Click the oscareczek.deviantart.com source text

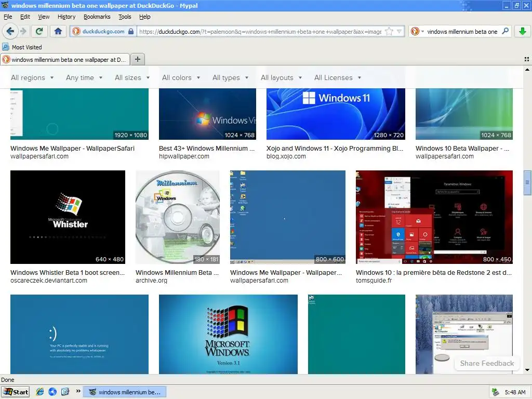click(x=49, y=281)
